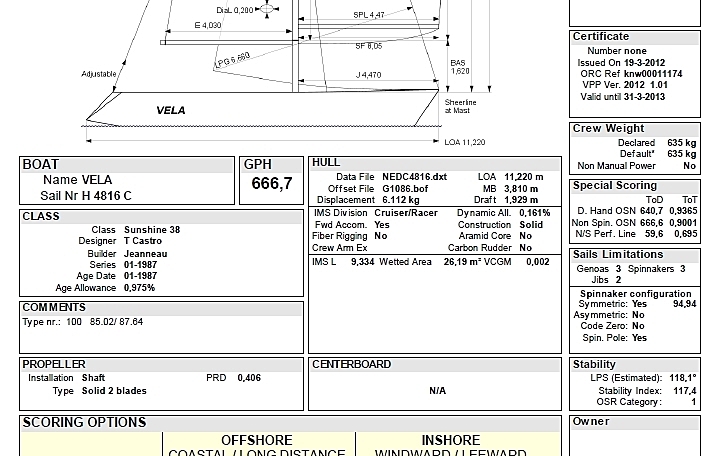Click Non Manual Power value No
This screenshot has width=703, height=456.
click(690, 166)
